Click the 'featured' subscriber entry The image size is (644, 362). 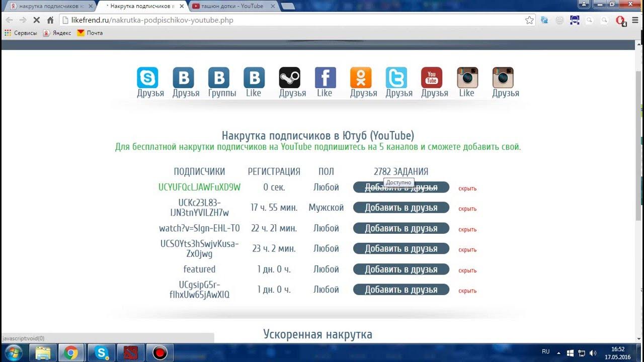click(x=199, y=269)
